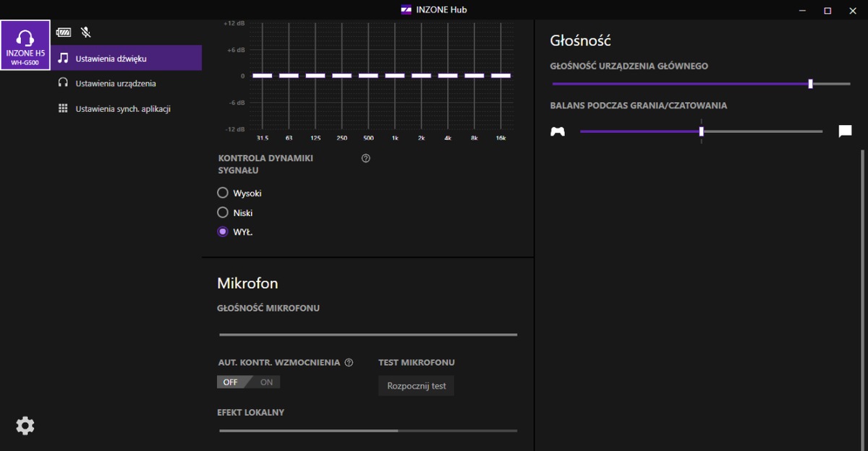Click the -12 dB equalizer axis label
Image resolution: width=868 pixels, height=451 pixels.
pyautogui.click(x=235, y=129)
